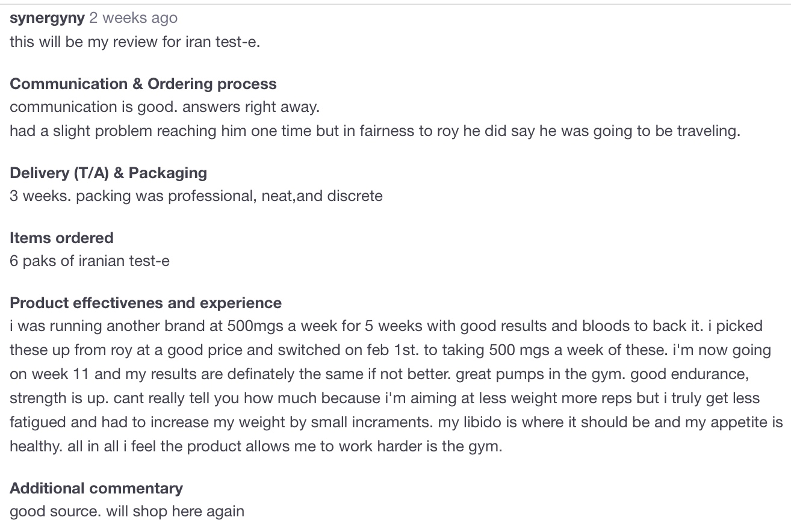Viewport: 791px width, 532px height.
Task: Click the "Items ordered" heading
Action: pos(61,238)
